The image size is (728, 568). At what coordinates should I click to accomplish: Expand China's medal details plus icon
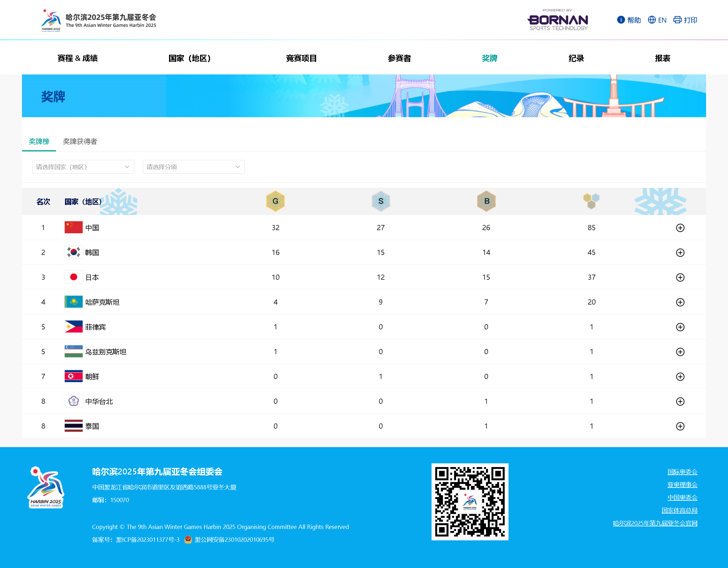[680, 228]
